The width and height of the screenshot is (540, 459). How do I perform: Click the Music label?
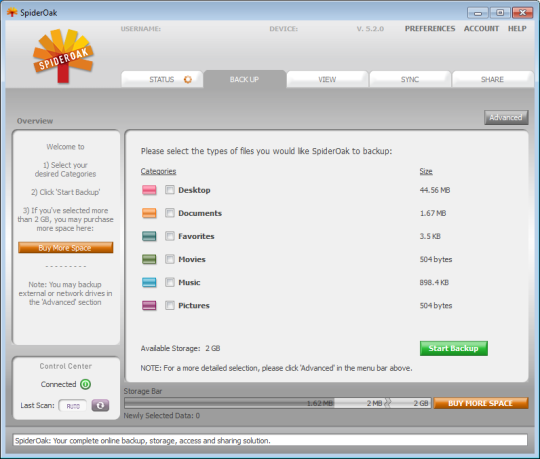189,282
